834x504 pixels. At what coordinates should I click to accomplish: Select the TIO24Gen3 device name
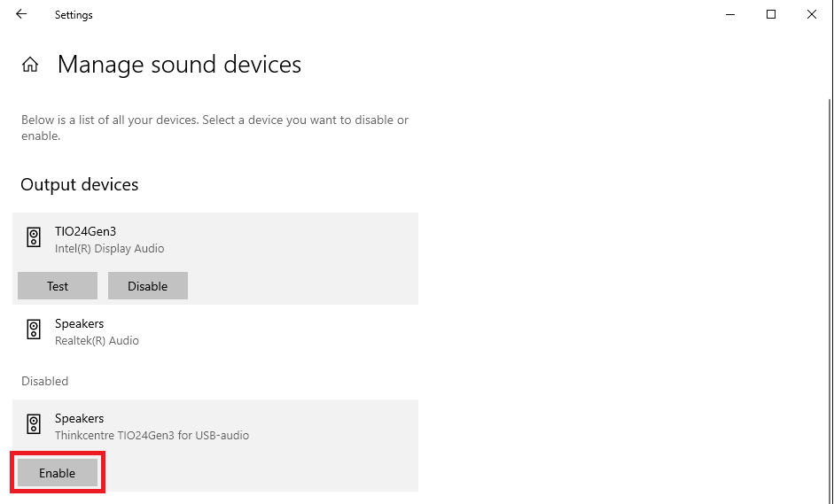click(x=86, y=231)
